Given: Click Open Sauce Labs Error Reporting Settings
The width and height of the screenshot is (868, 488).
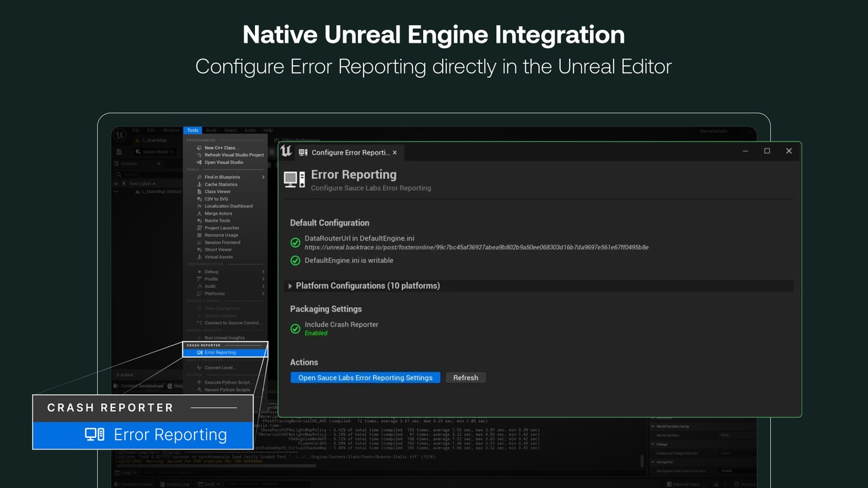Looking at the screenshot, I should click(x=366, y=378).
